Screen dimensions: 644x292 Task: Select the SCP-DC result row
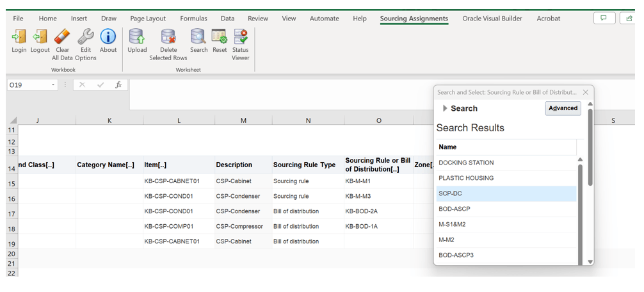pos(506,193)
